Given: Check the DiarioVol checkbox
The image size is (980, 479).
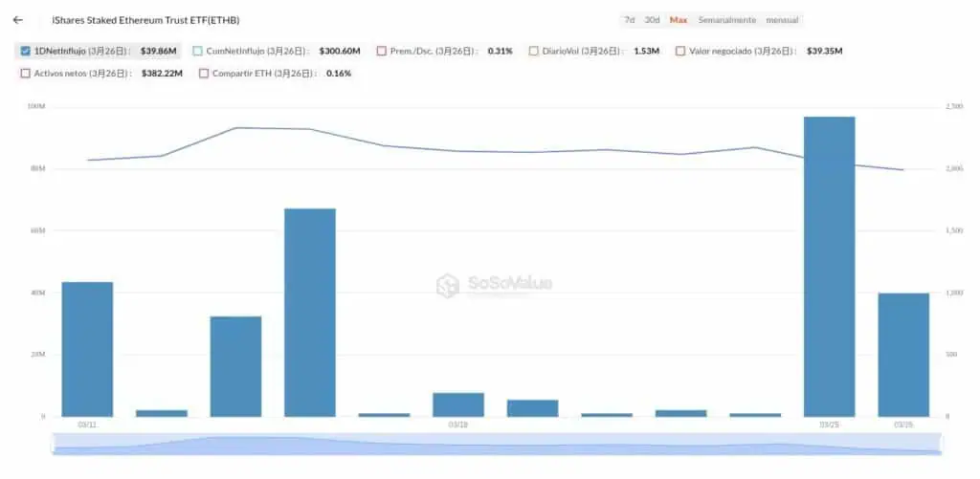Looking at the screenshot, I should coord(533,51).
